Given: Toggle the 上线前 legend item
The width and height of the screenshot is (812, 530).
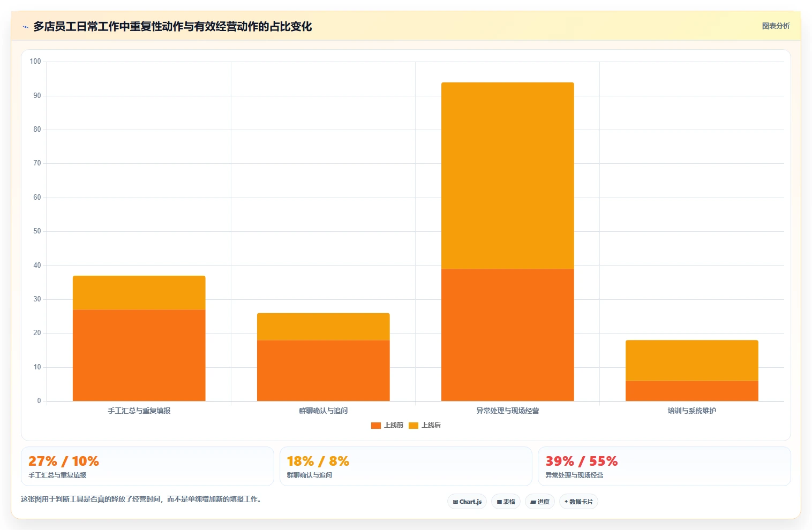Looking at the screenshot, I should pos(387,425).
